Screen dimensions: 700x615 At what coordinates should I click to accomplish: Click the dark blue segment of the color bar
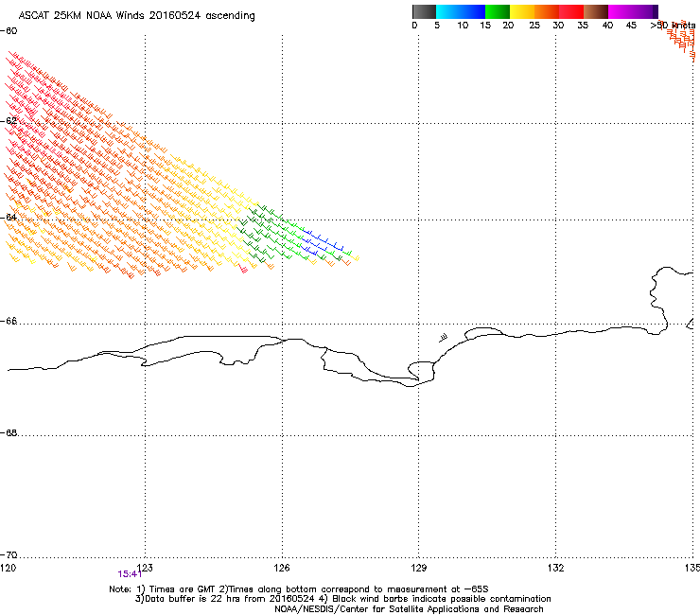[473, 11]
